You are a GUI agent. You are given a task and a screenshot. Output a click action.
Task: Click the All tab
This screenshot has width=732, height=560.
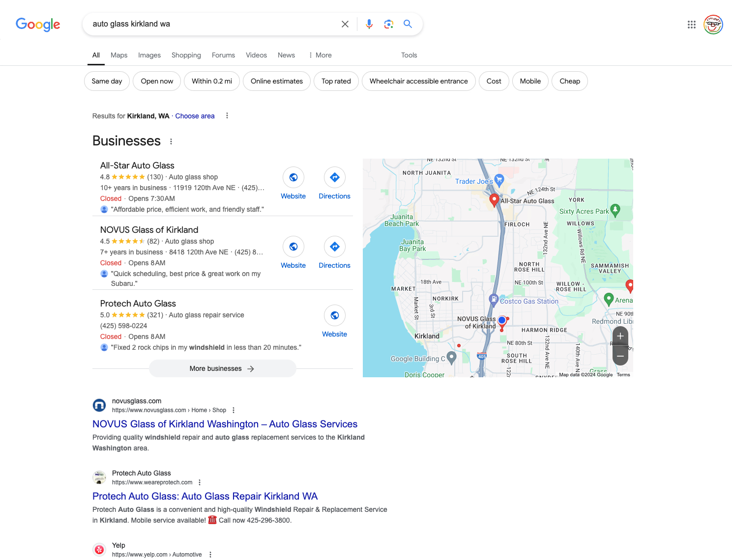[96, 55]
